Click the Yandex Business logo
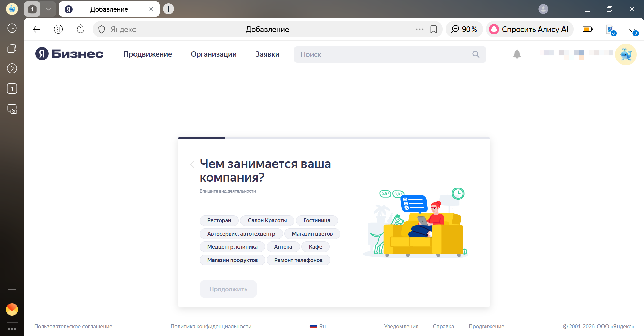The width and height of the screenshot is (644, 336). pyautogui.click(x=69, y=54)
